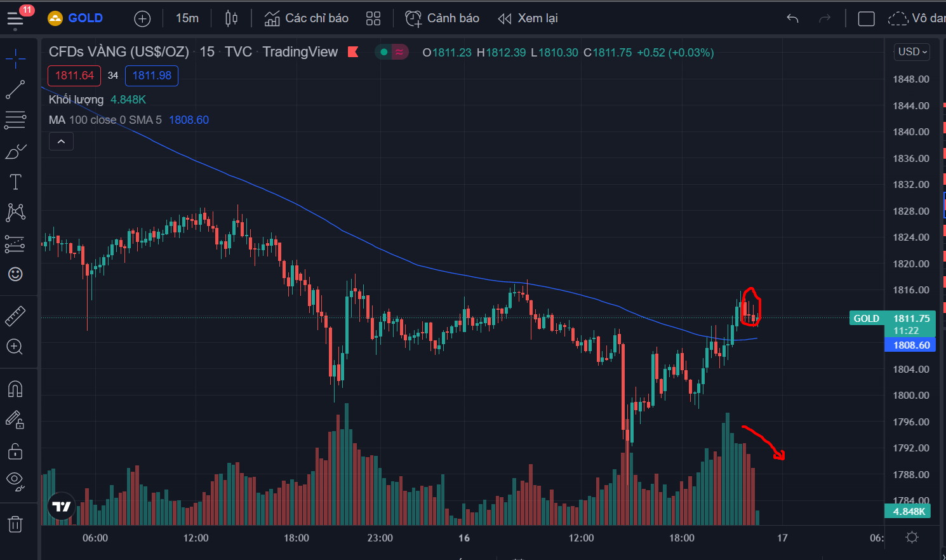Remove drawings with the trash icon
This screenshot has height=560, width=946.
(15, 524)
